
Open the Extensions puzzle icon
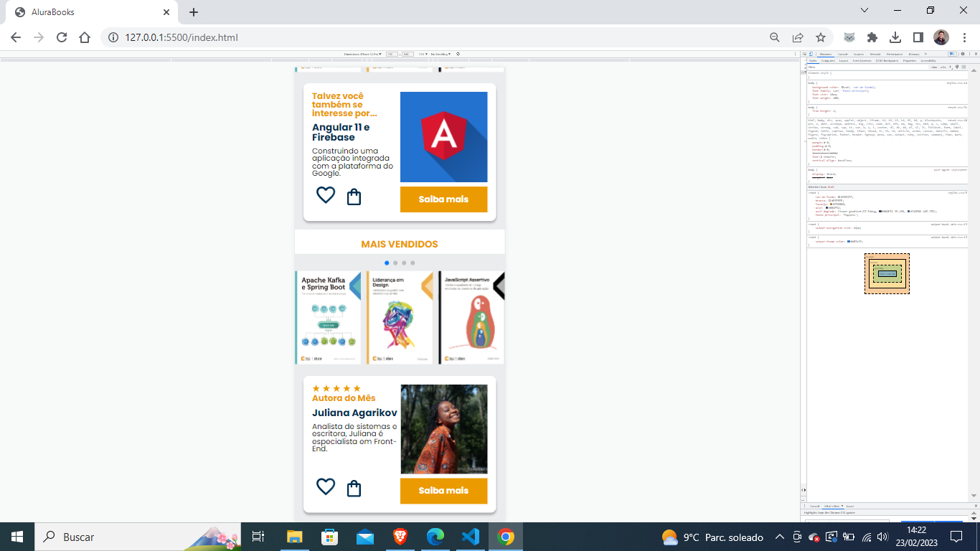[x=872, y=37]
